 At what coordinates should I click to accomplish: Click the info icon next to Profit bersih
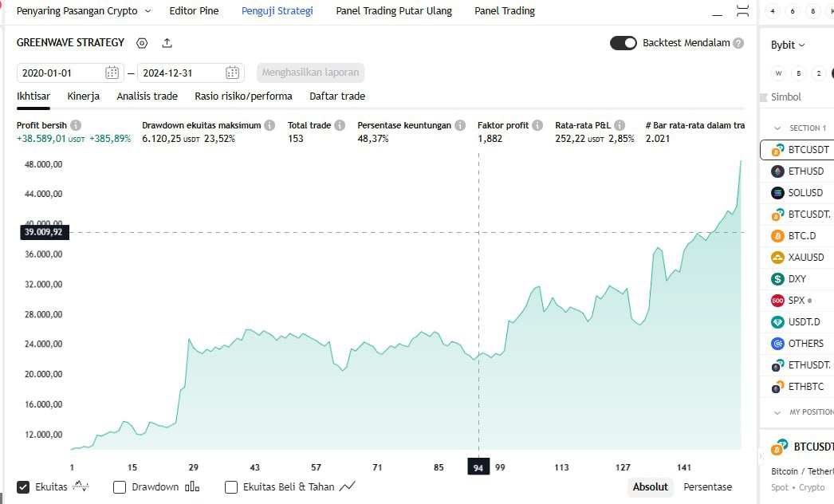(x=76, y=125)
